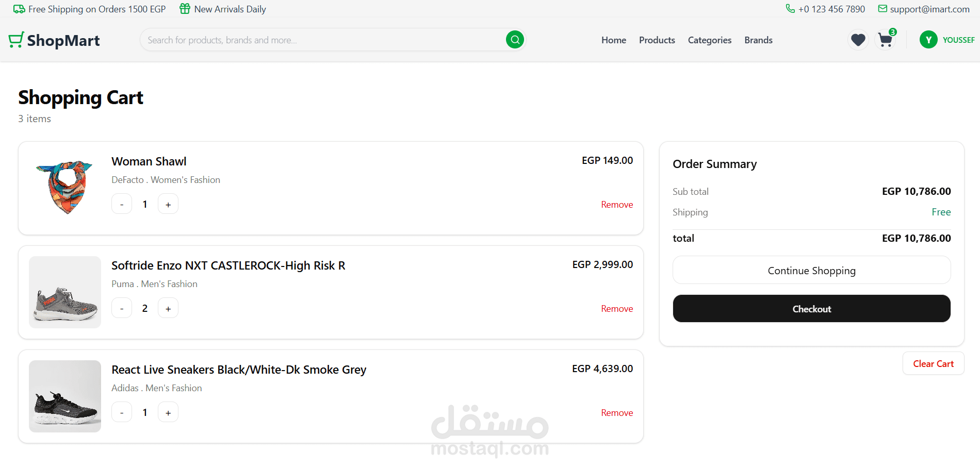This screenshot has width=980, height=468.
Task: Decrease Softride Enzo quantity with minus
Action: click(122, 308)
